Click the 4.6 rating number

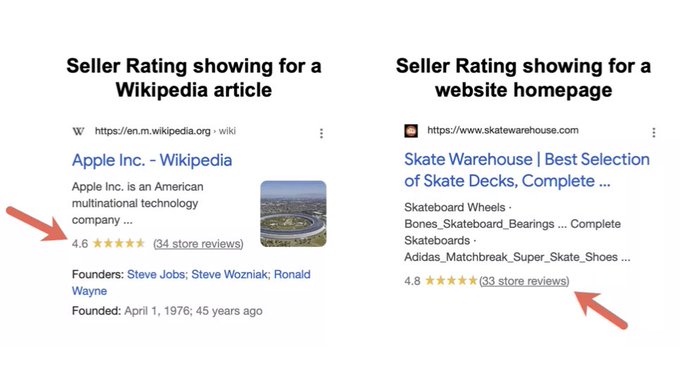(x=80, y=244)
